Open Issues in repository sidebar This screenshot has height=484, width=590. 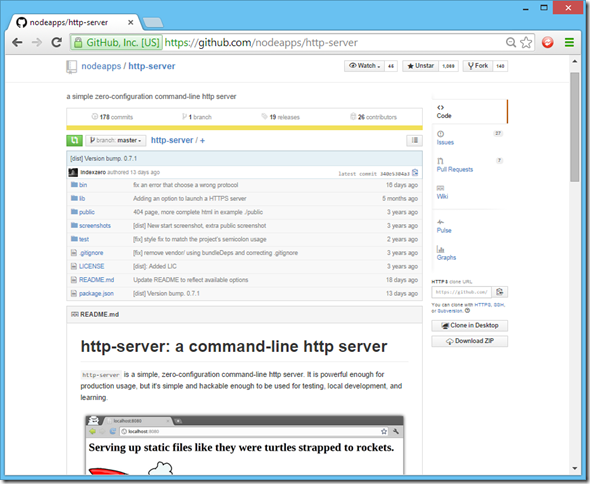(x=445, y=142)
